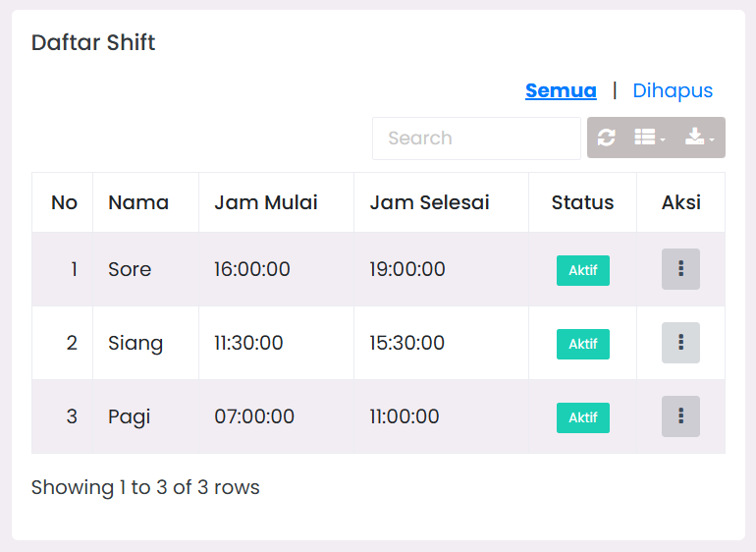The width and height of the screenshot is (756, 552).
Task: Open the column visibility dropdown
Action: coord(650,138)
